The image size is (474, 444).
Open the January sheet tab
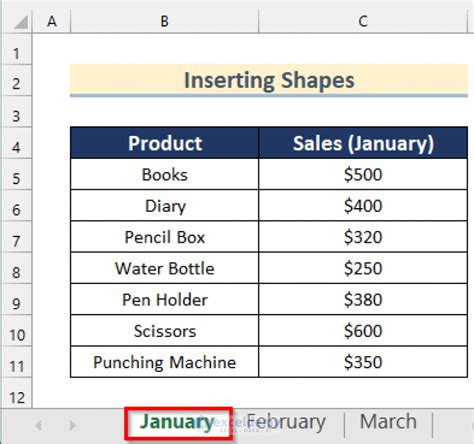coord(178,423)
